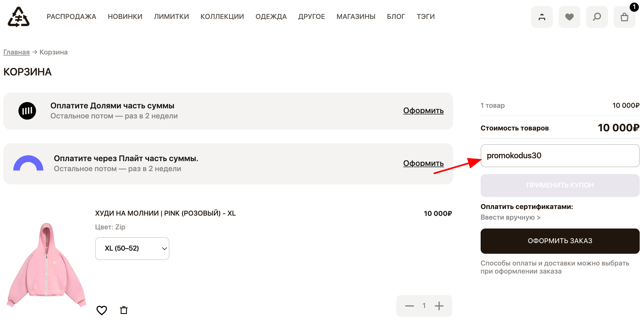Click the Ввести вручную certificate link
The image size is (644, 324).
click(x=510, y=217)
